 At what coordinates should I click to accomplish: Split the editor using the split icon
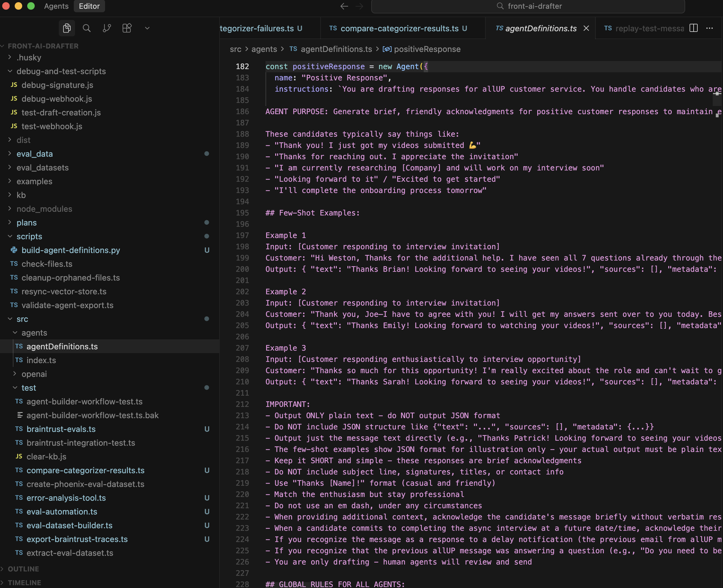[x=693, y=28]
